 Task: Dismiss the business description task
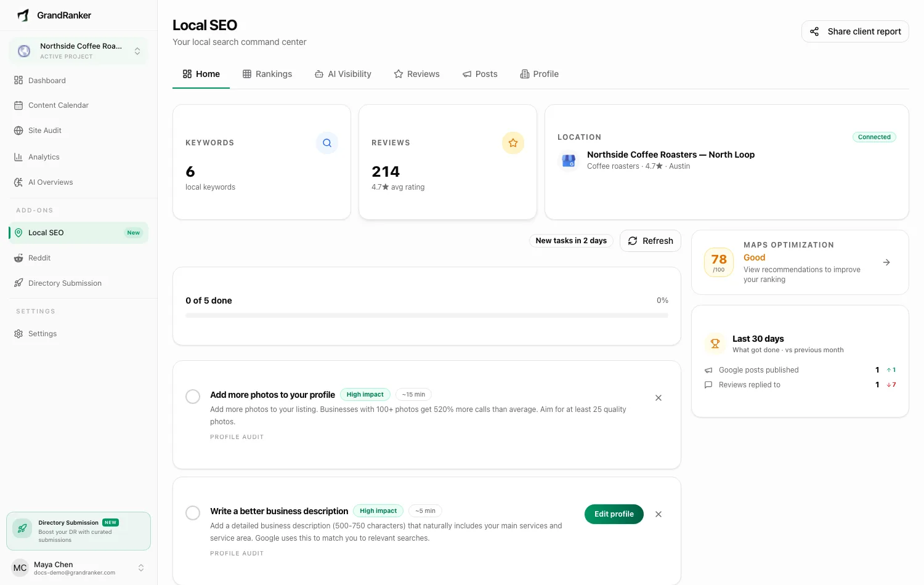[659, 514]
